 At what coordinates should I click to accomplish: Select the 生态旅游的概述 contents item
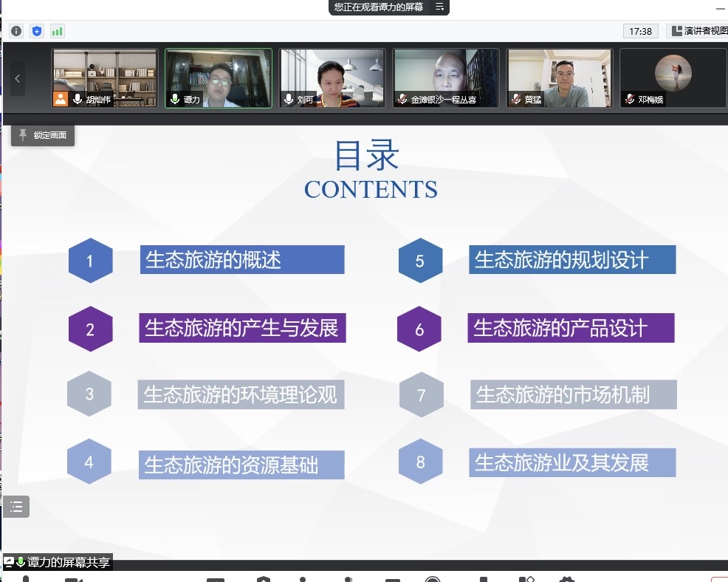point(242,260)
